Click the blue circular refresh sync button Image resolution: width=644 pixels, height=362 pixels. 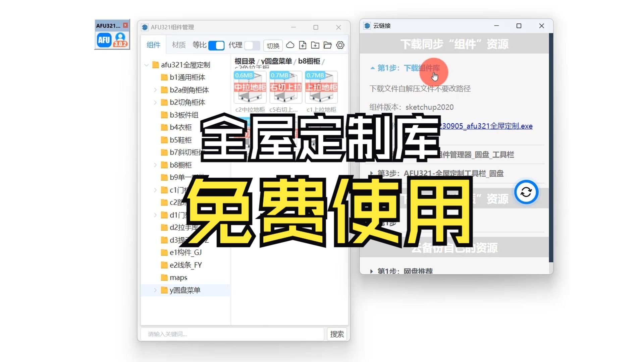coord(526,192)
